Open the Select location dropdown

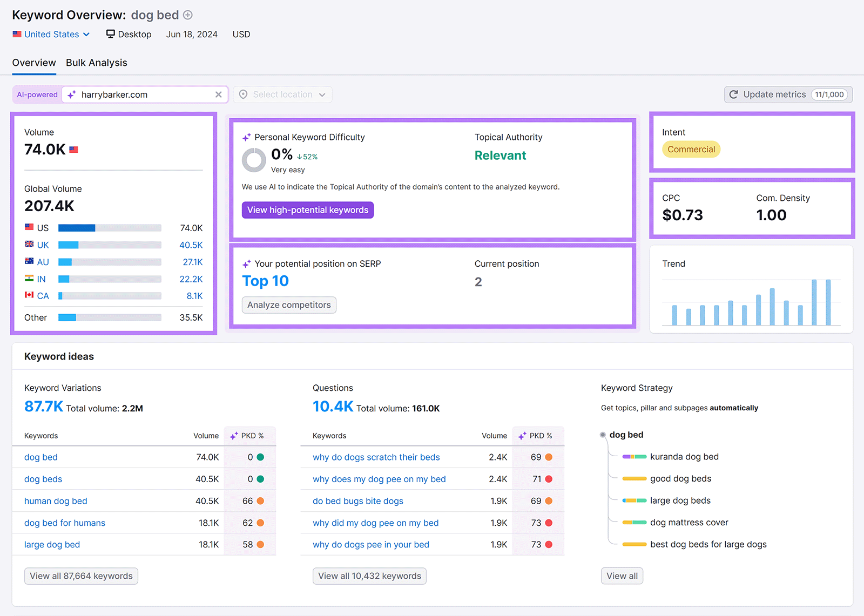(282, 94)
